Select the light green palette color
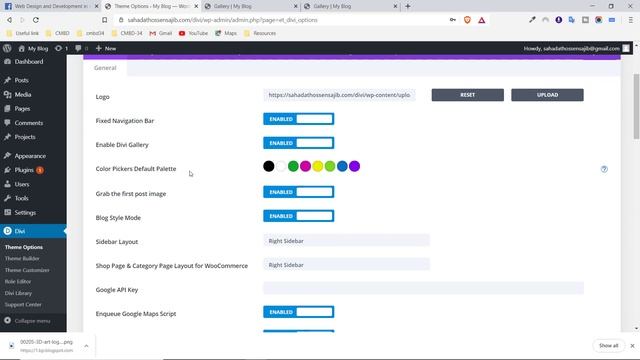 pyautogui.click(x=330, y=166)
